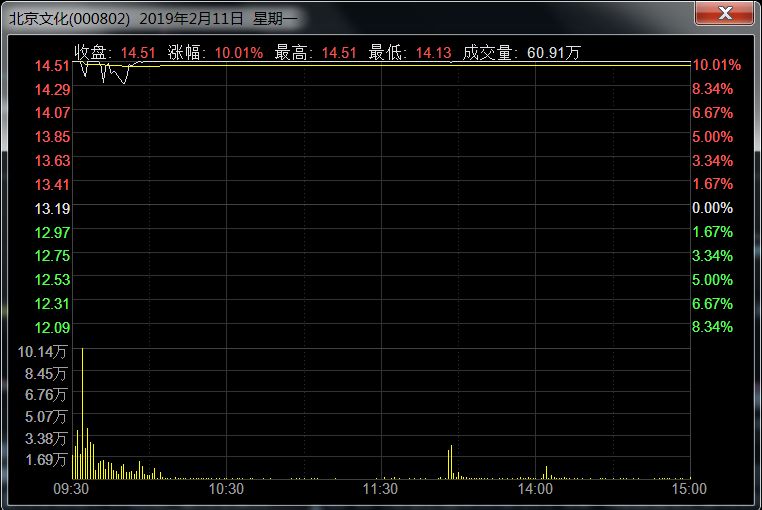Image resolution: width=762 pixels, height=510 pixels.
Task: Click the 成交量 value 60.91万
Action: coord(554,52)
